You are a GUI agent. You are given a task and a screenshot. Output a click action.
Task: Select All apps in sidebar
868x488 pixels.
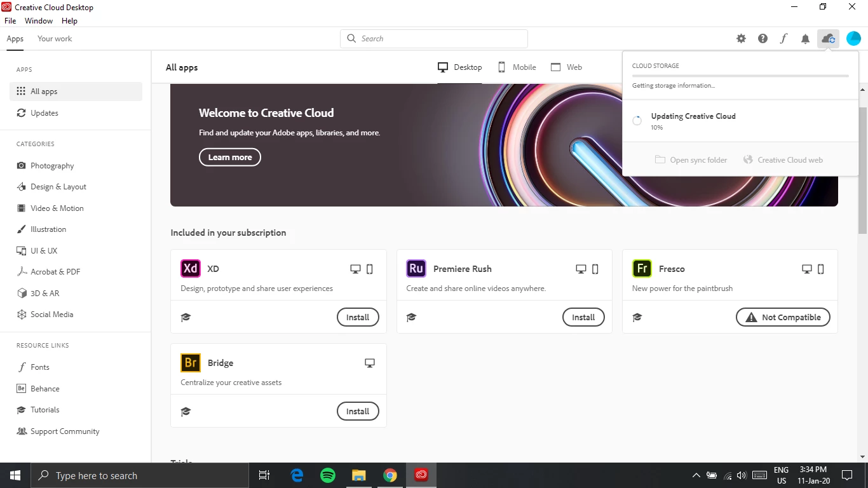(x=76, y=91)
